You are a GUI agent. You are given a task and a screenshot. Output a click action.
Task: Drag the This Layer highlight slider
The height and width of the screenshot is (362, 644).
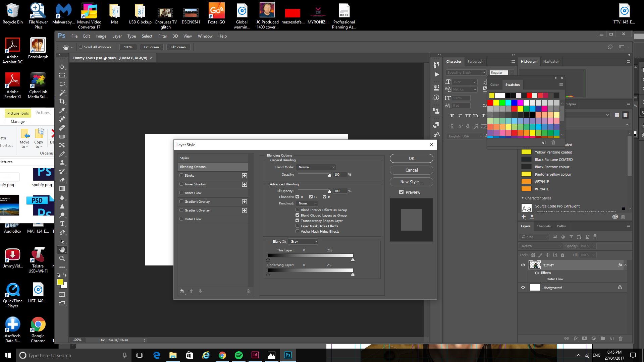point(353,259)
